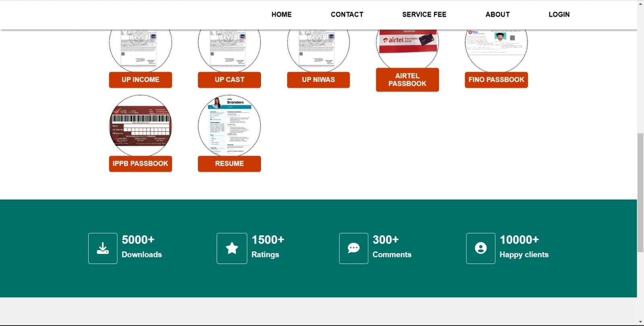Click the 'Ratings' label

pyautogui.click(x=265, y=255)
